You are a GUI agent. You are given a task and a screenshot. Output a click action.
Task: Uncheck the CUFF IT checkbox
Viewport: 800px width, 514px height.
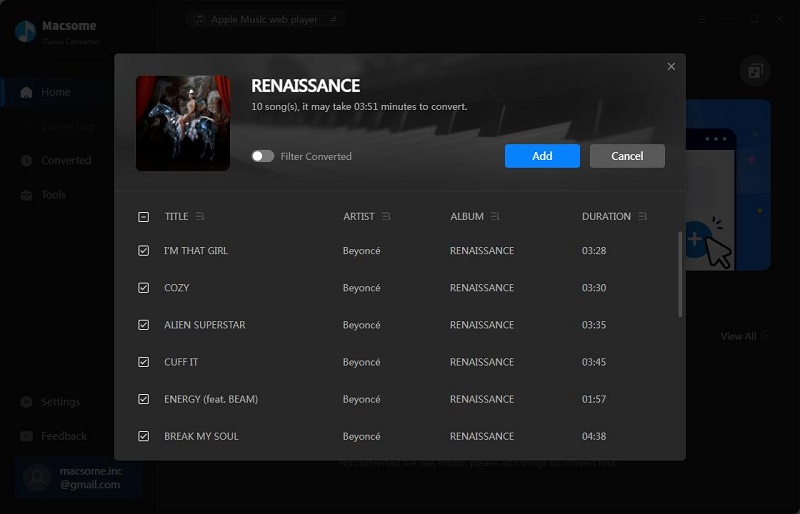click(x=143, y=362)
